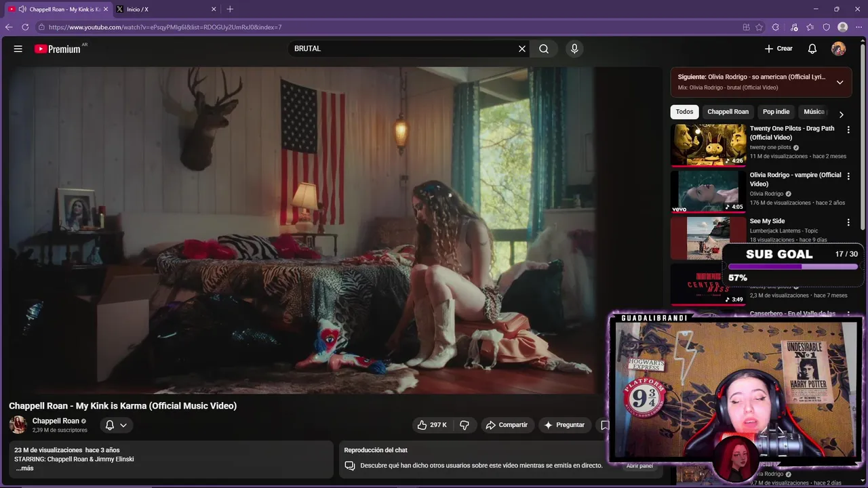Add this page to favorites star

pyautogui.click(x=759, y=27)
